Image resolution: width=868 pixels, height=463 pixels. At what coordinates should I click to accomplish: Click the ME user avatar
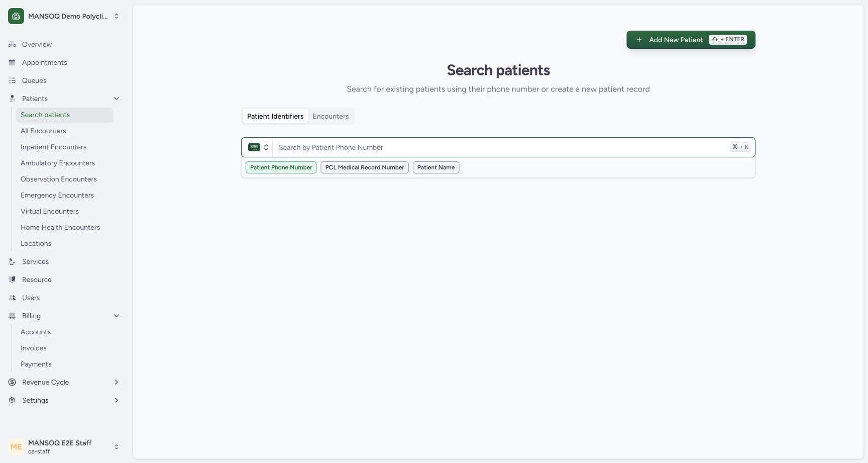(16, 446)
